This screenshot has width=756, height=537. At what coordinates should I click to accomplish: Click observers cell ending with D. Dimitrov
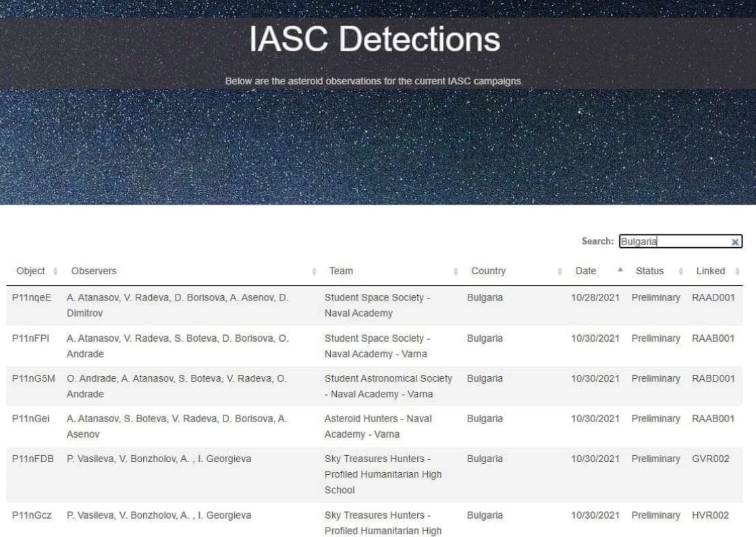click(178, 305)
